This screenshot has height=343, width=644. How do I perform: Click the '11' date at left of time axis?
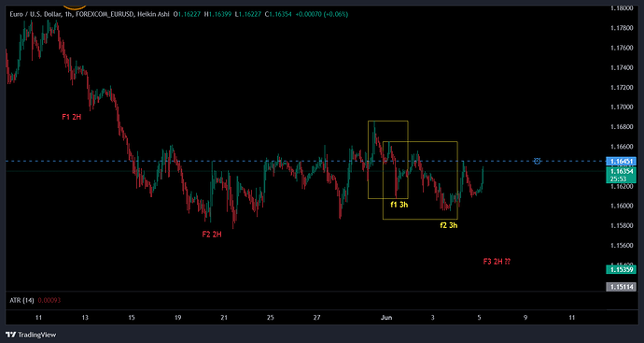[x=38, y=318]
